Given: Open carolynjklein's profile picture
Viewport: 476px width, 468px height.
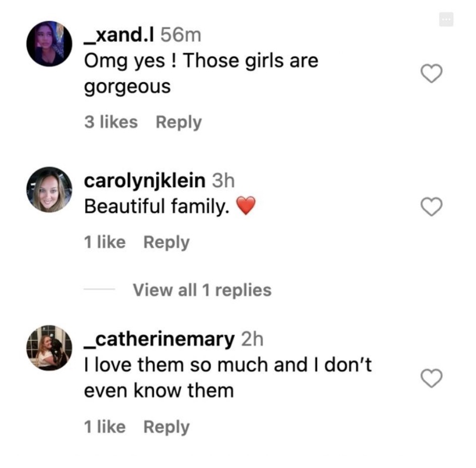Looking at the screenshot, I should point(49,189).
